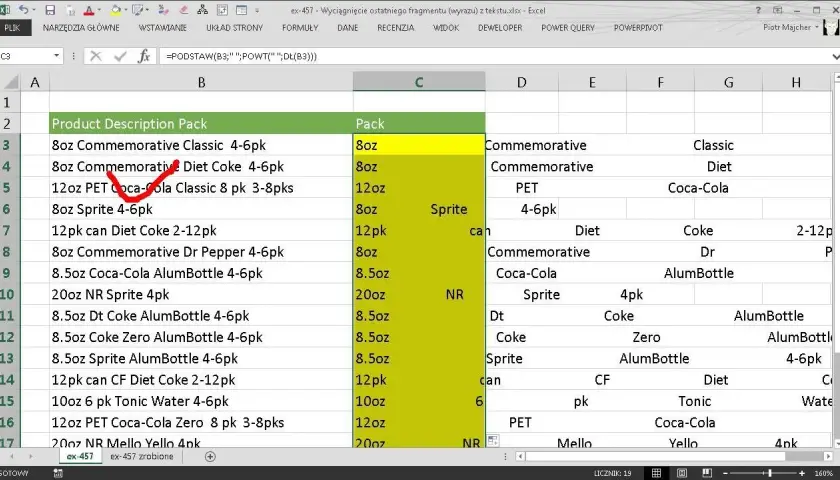Screen dimensions: 840x480
Task: Apply red font color with the A icon
Action: (x=89, y=10)
